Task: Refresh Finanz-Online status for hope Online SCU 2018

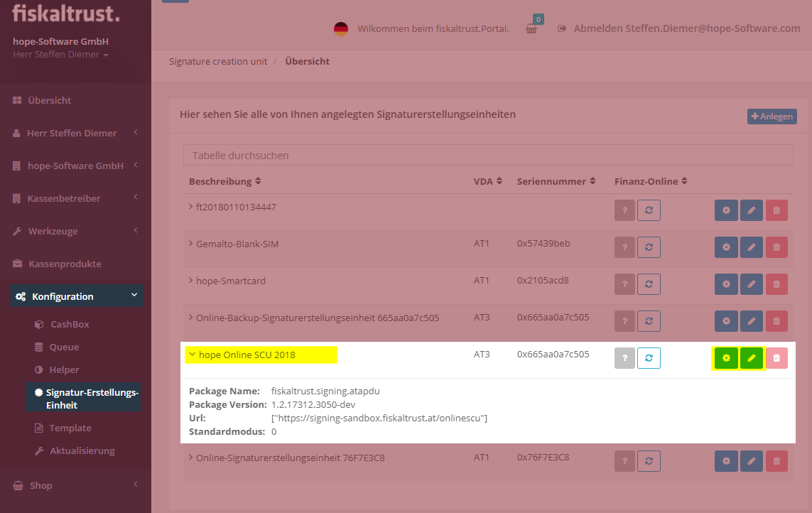Action: (x=649, y=358)
